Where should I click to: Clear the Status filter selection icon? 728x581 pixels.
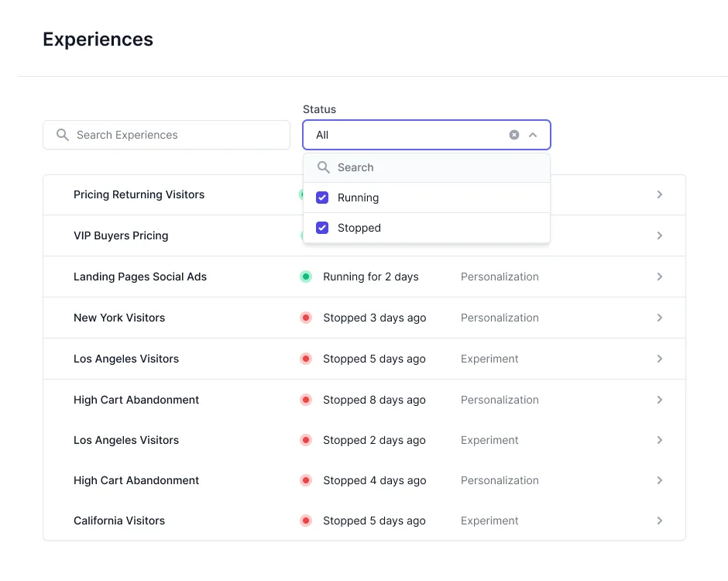pyautogui.click(x=514, y=135)
